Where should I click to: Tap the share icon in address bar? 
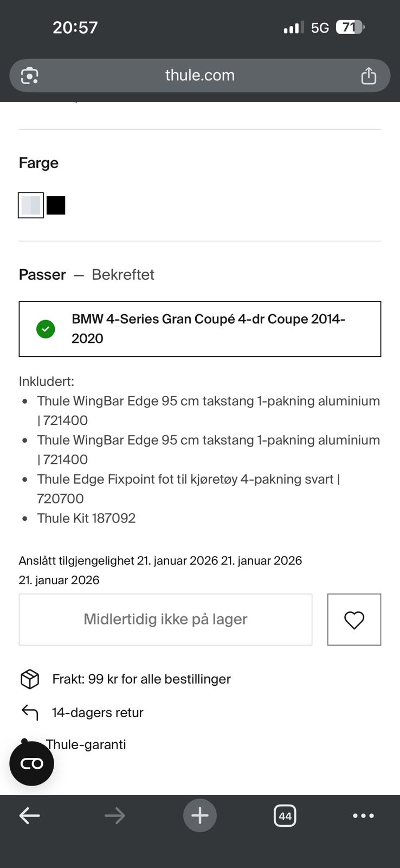coord(369,75)
